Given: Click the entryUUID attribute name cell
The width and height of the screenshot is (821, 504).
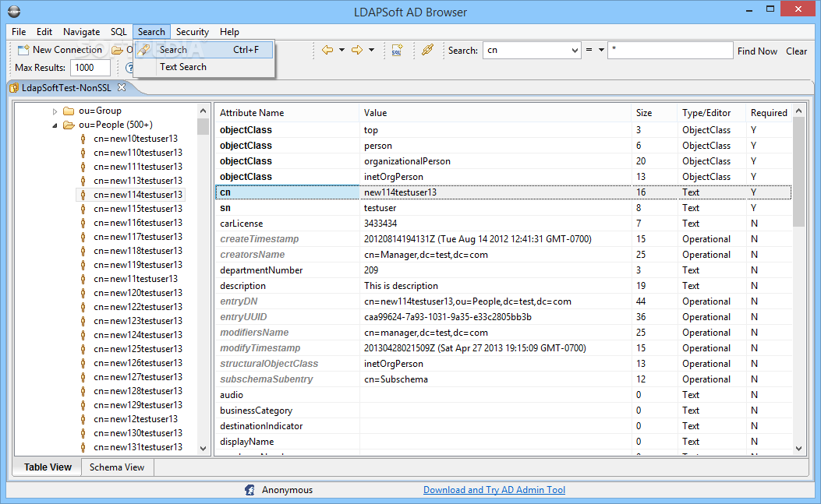Looking at the screenshot, I should click(x=287, y=317).
